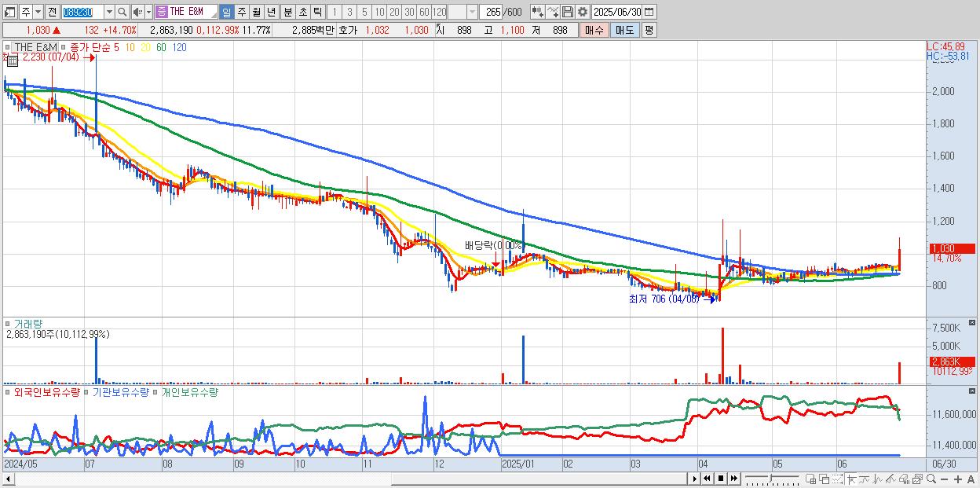The height and width of the screenshot is (488, 980).
Task: Close the holdings panel with its X box
Action: 972,391
